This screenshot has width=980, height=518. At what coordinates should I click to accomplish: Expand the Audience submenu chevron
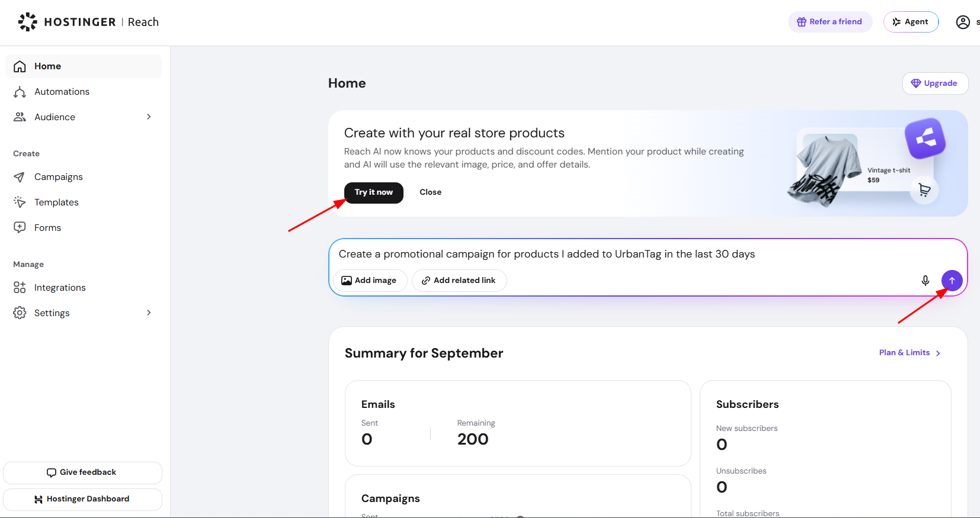(x=149, y=117)
